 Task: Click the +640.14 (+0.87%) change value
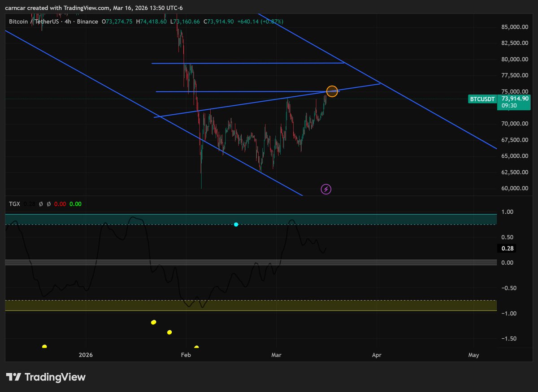[260, 22]
